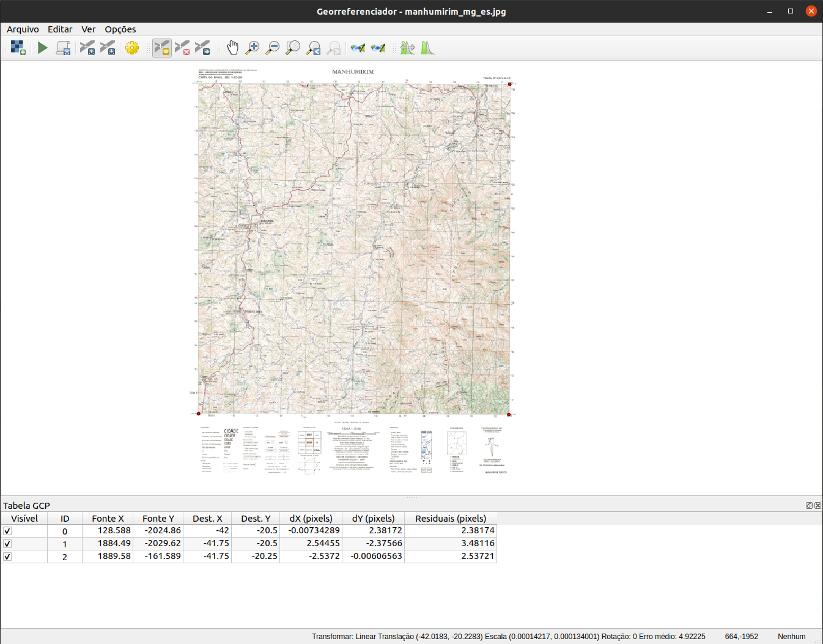The height and width of the screenshot is (644, 823).
Task: Click the dX (pixels) column header
Action: (311, 518)
